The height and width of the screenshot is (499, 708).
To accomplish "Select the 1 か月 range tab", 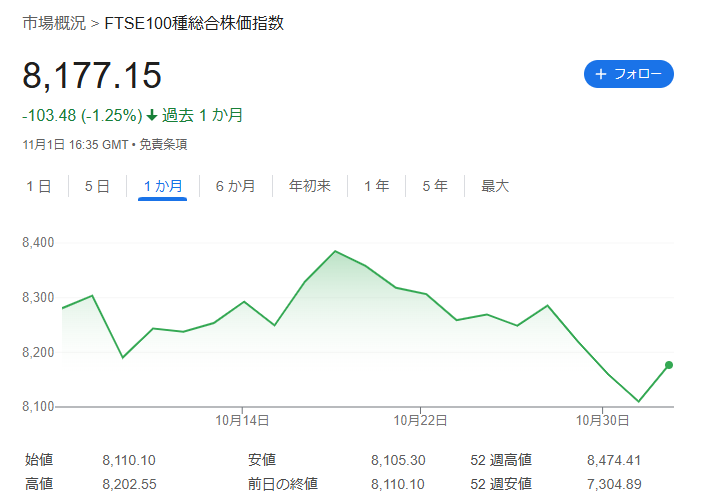I will 163,186.
